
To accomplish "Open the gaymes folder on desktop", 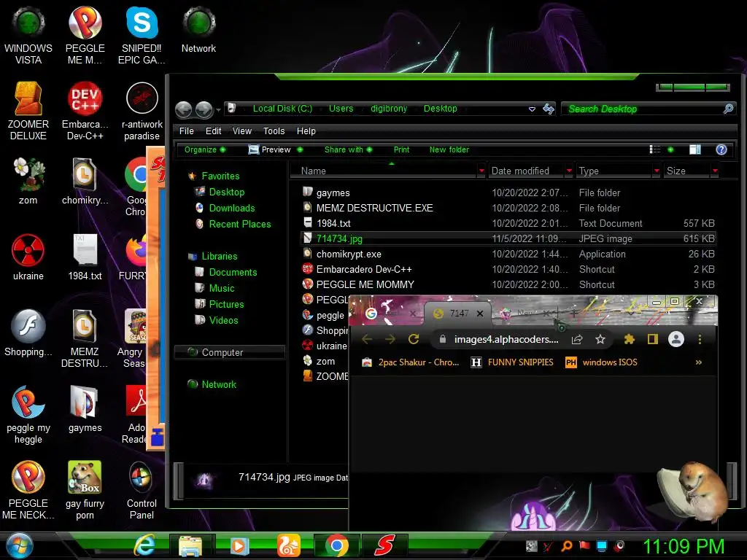I will (x=85, y=408).
